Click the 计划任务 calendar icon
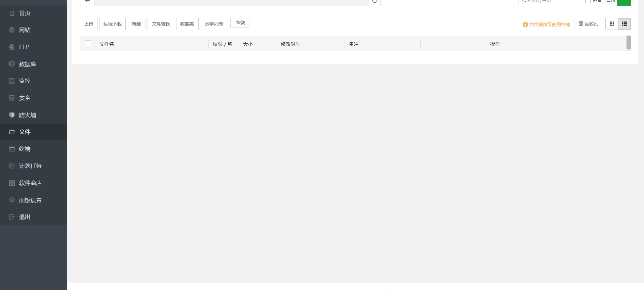The height and width of the screenshot is (290, 644). 12,166
